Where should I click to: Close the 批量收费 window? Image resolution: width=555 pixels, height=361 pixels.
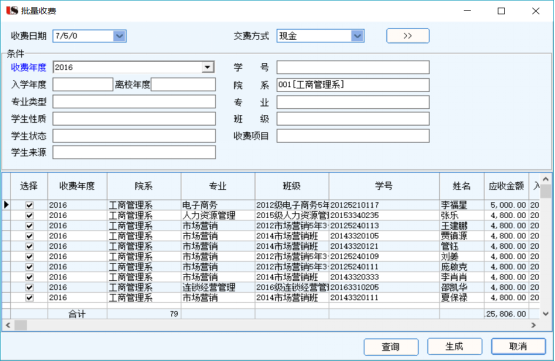(x=536, y=11)
